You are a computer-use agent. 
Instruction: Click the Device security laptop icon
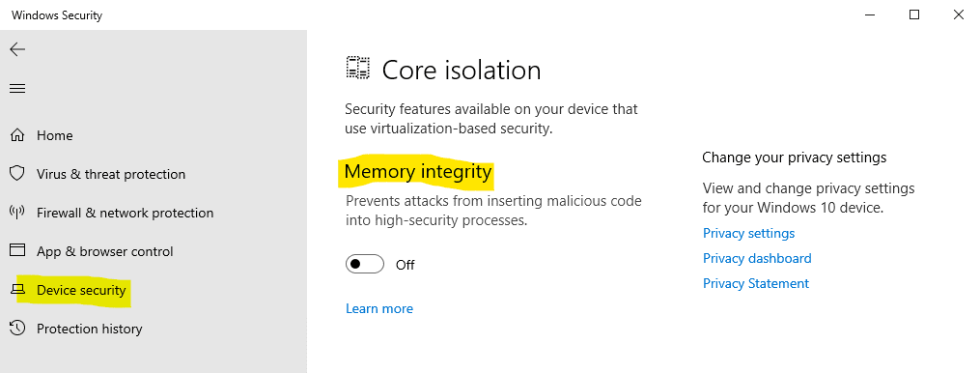17,290
